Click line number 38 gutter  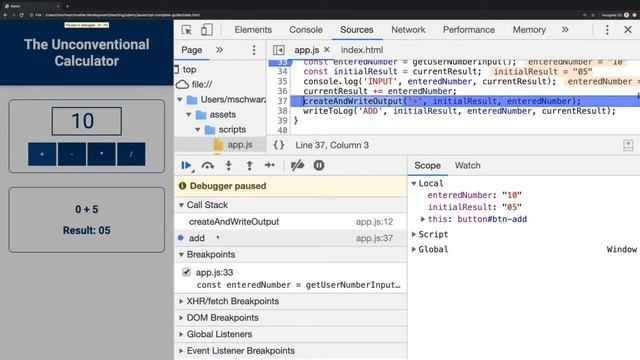[282, 111]
